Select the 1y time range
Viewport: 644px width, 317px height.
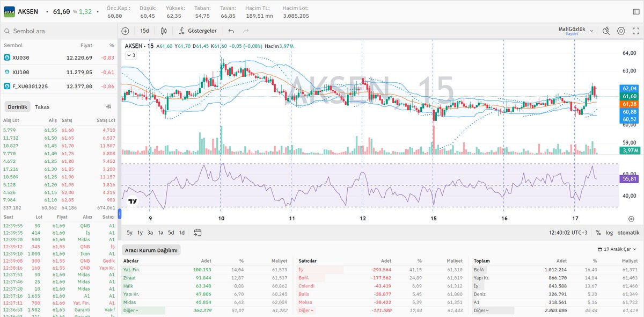[x=140, y=233]
